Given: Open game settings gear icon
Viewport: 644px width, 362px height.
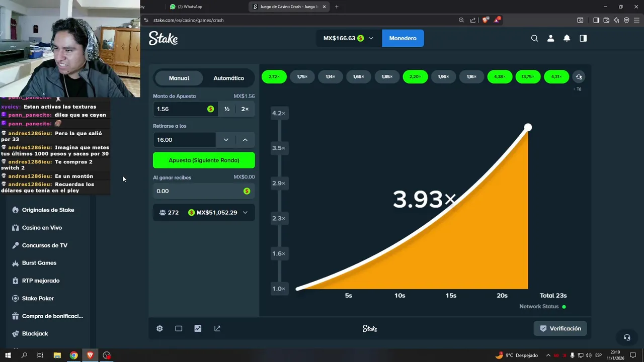Looking at the screenshot, I should click(x=159, y=328).
